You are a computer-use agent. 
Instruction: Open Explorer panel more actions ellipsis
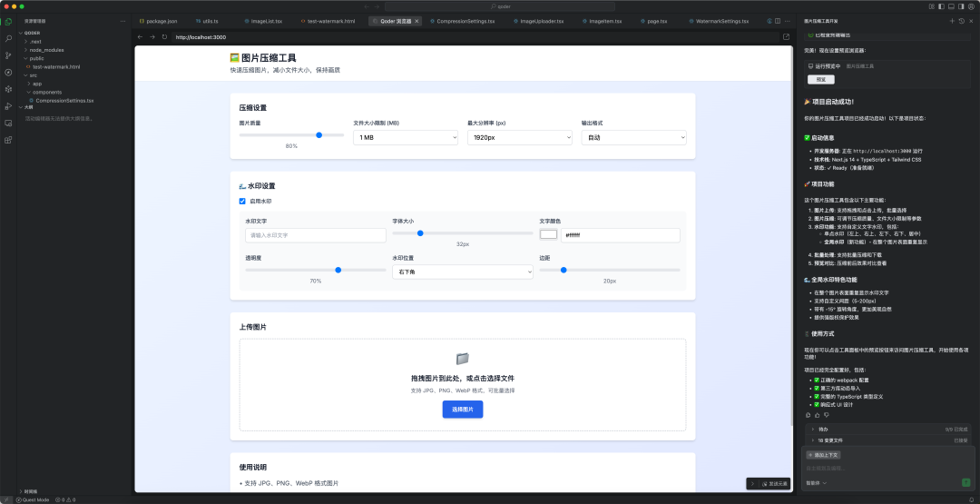[122, 21]
